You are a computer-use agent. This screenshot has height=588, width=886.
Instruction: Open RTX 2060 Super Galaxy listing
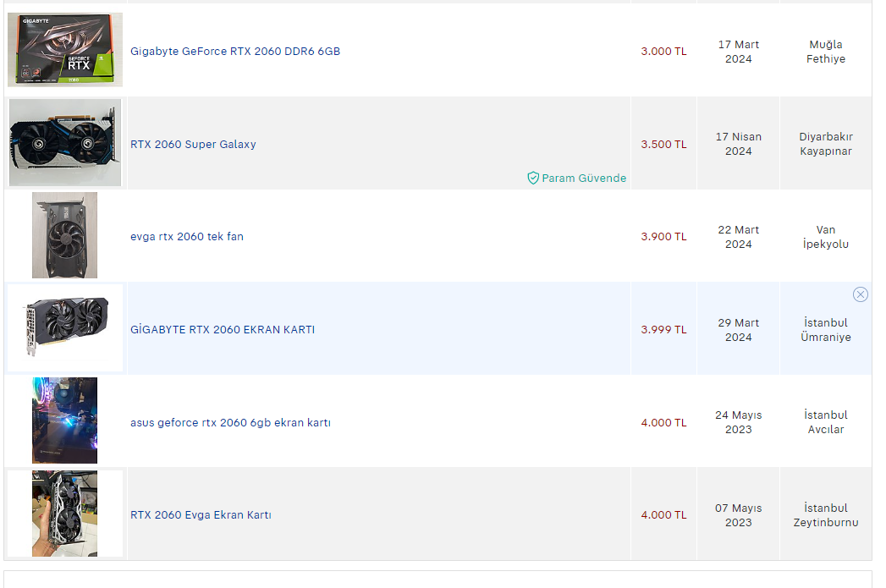click(x=193, y=145)
